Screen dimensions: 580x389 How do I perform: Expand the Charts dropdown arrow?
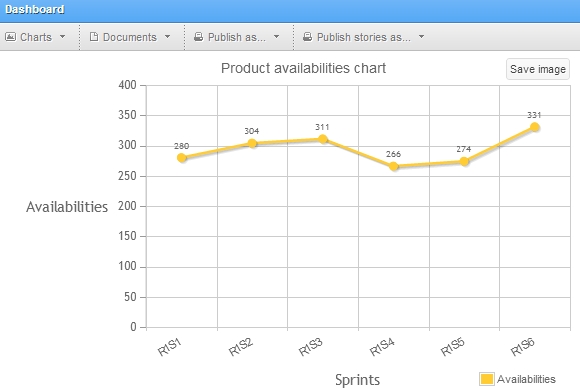tap(63, 37)
